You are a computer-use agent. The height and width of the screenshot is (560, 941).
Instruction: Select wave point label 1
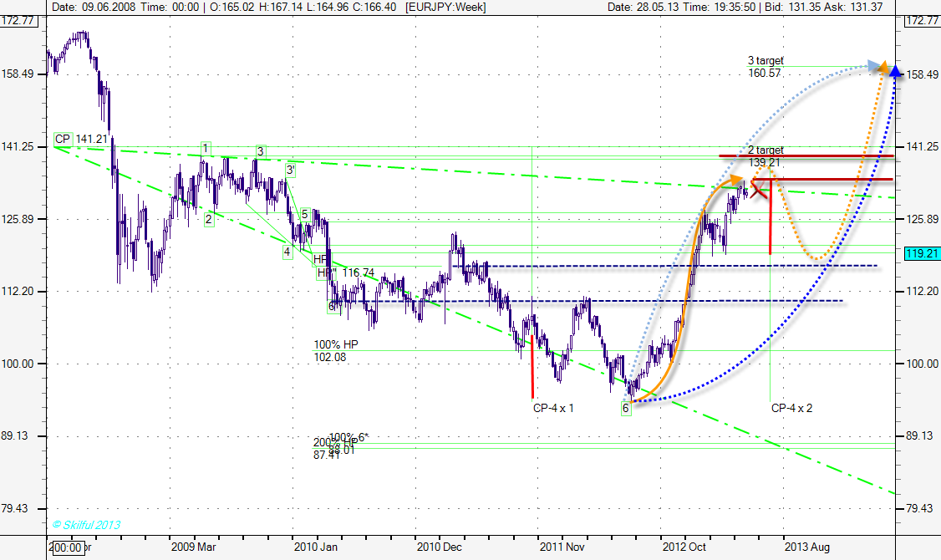205,148
